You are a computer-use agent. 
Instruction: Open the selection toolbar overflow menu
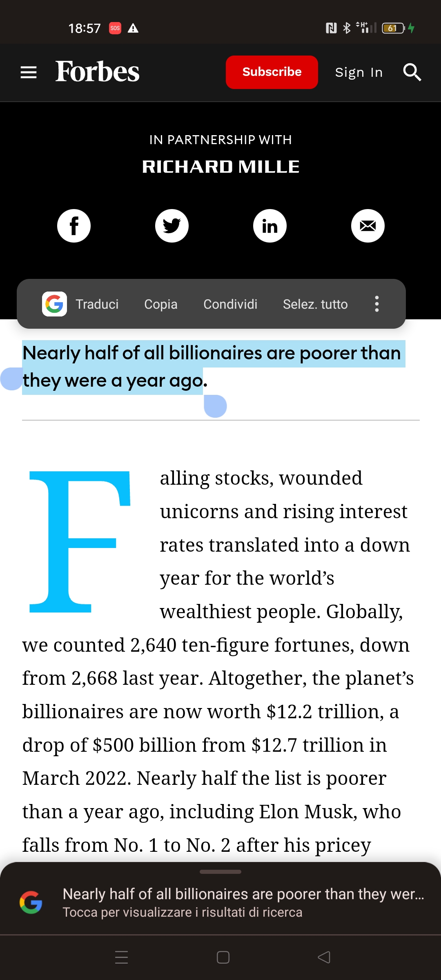[x=376, y=304]
